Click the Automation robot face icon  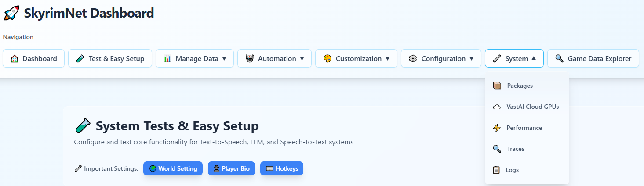coord(250,59)
